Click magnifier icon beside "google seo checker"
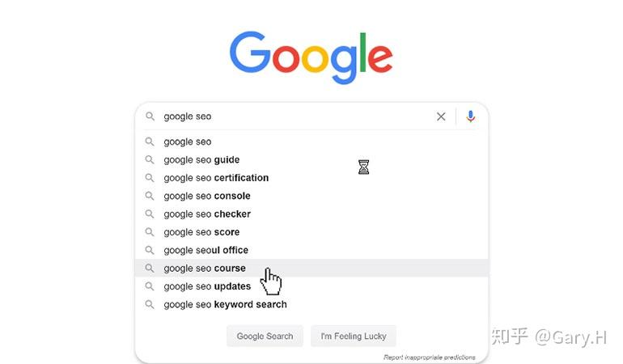The height and width of the screenshot is (364, 623). 150,214
